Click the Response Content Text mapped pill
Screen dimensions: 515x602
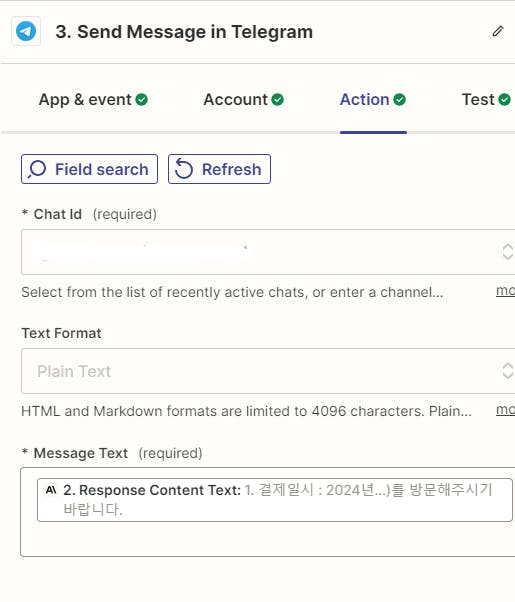click(x=275, y=500)
